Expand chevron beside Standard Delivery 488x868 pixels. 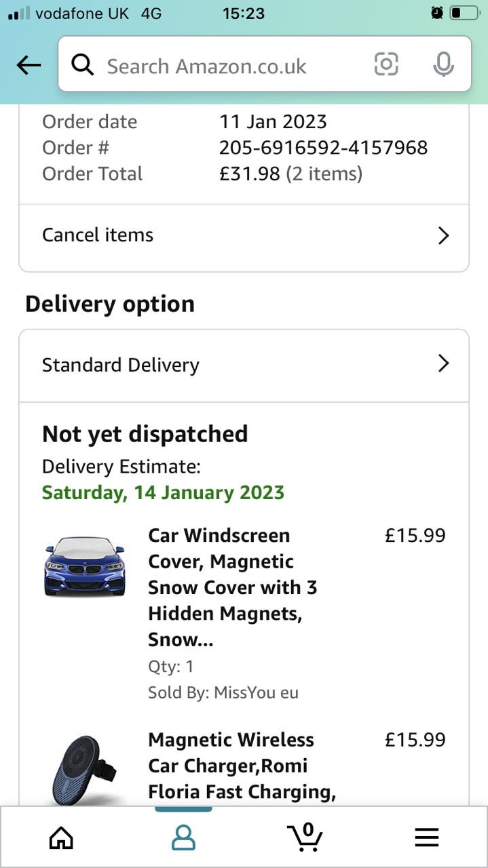(x=443, y=364)
